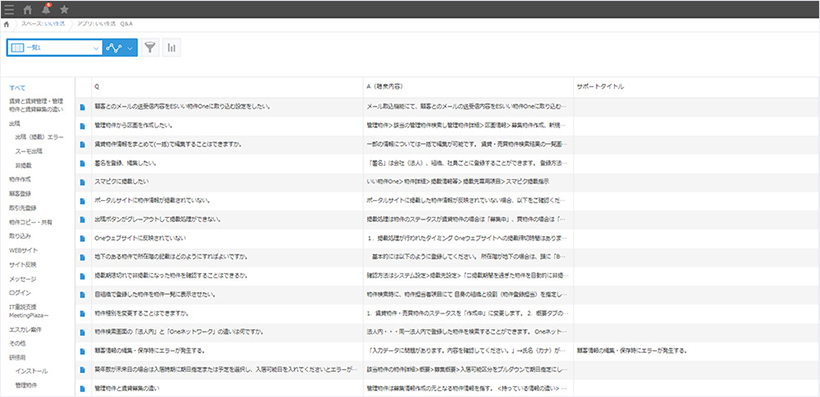Select エスカレ案件 category in sidebar
The image size is (820, 397).
(x=25, y=330)
